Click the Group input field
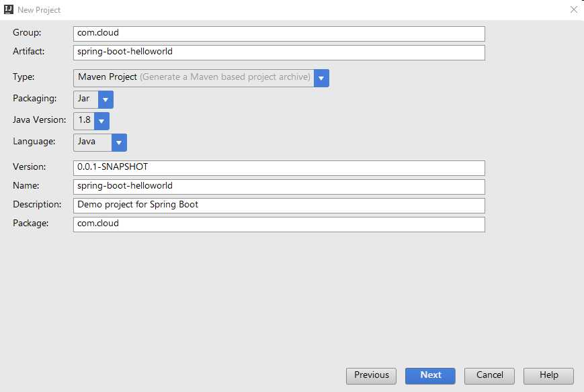The image size is (584, 392). (x=279, y=34)
